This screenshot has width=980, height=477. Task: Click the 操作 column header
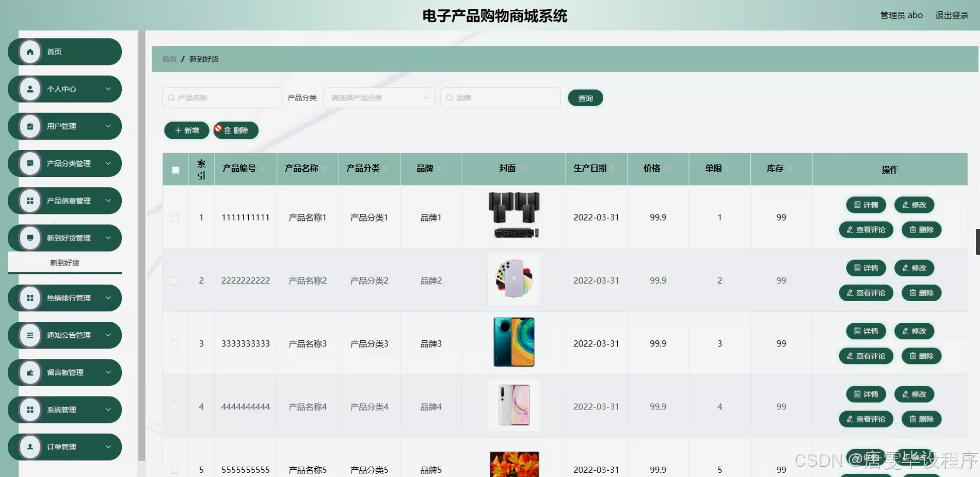pos(890,170)
